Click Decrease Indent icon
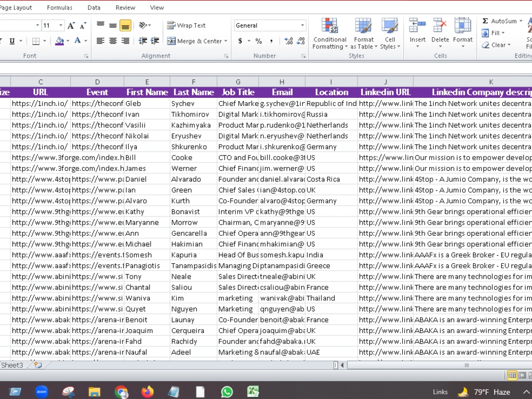The width and height of the screenshot is (532, 399). coord(143,41)
